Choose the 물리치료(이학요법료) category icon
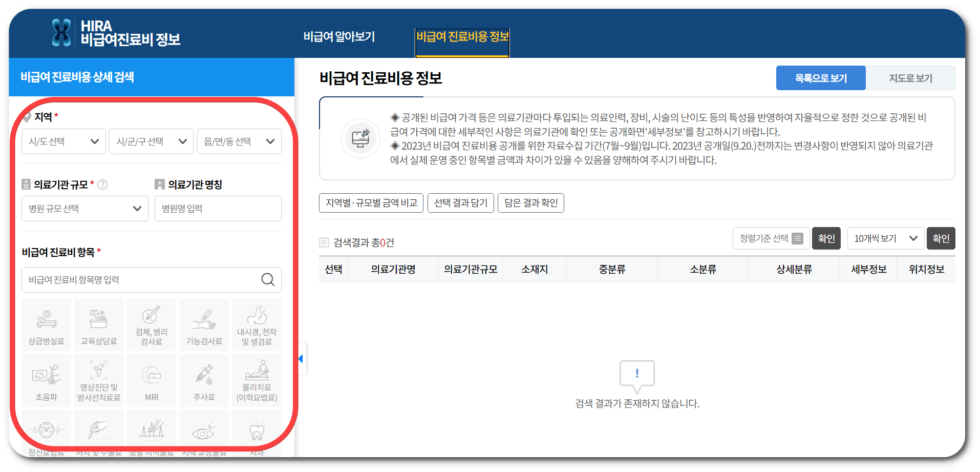 pyautogui.click(x=257, y=380)
